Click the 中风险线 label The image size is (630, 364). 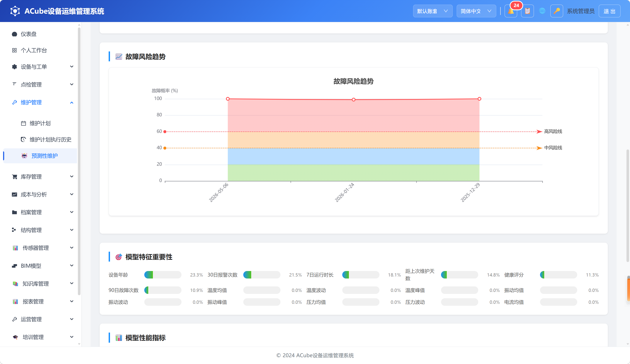point(553,148)
